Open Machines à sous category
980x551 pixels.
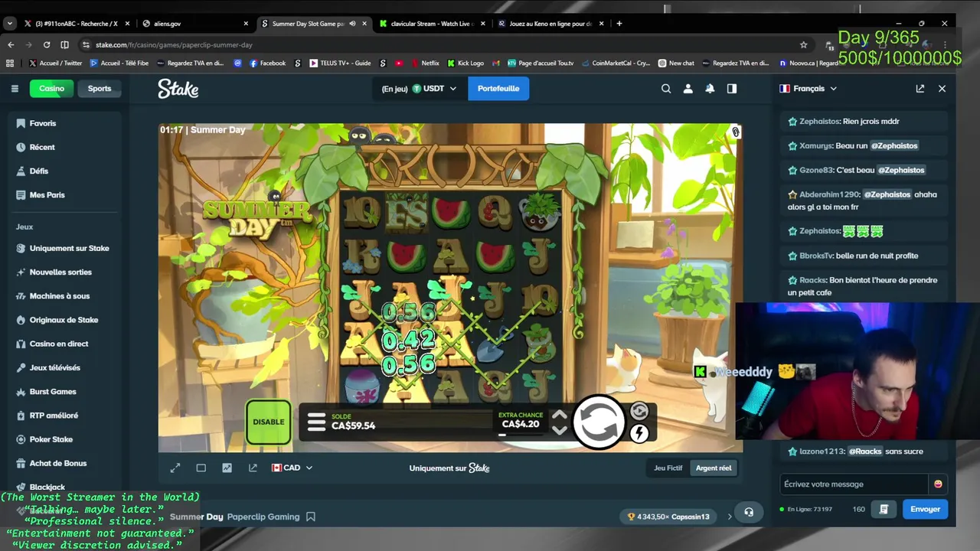pos(64,296)
